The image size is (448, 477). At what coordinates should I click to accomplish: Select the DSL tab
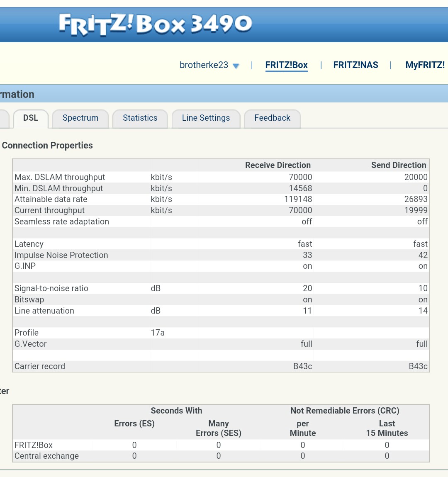pyautogui.click(x=31, y=118)
